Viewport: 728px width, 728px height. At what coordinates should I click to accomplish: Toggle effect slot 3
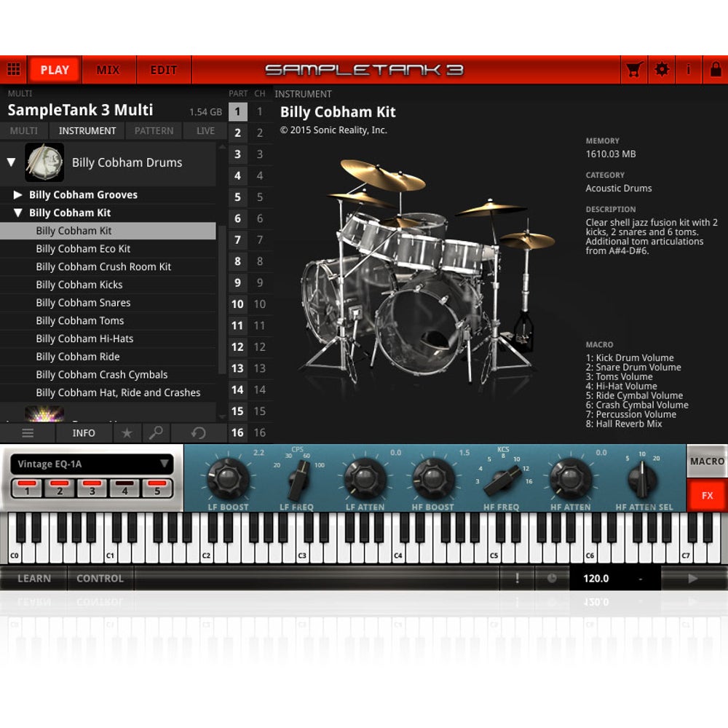coord(92,488)
